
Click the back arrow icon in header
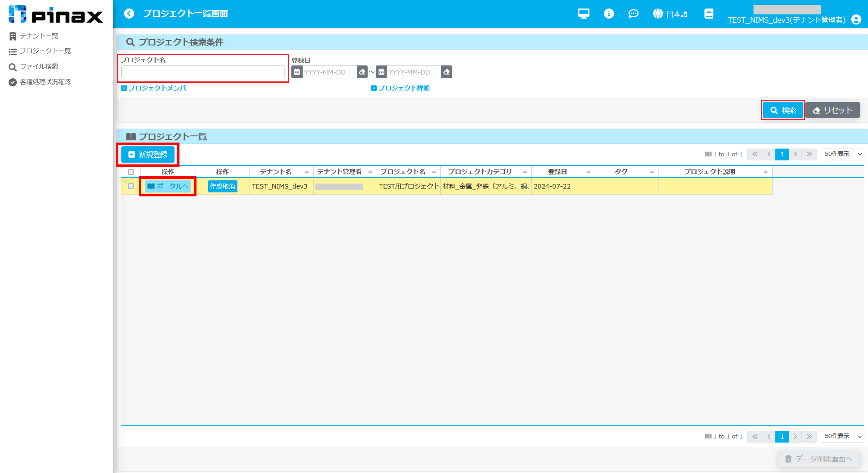pyautogui.click(x=129, y=13)
